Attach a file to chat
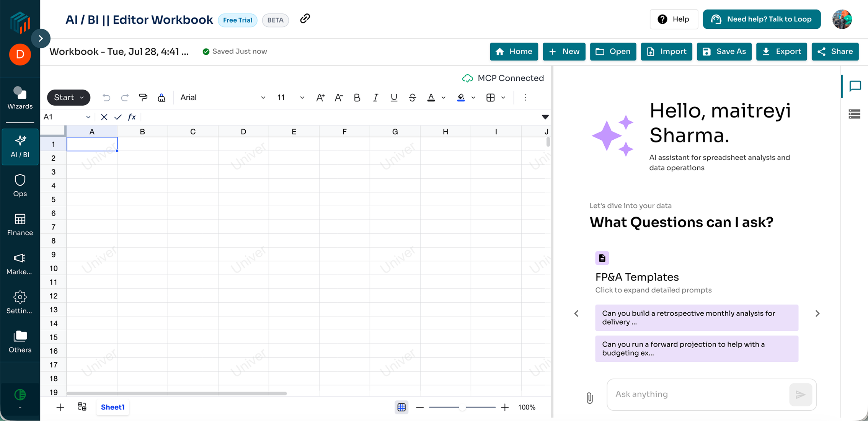Viewport: 868px width, 421px height. click(x=590, y=398)
